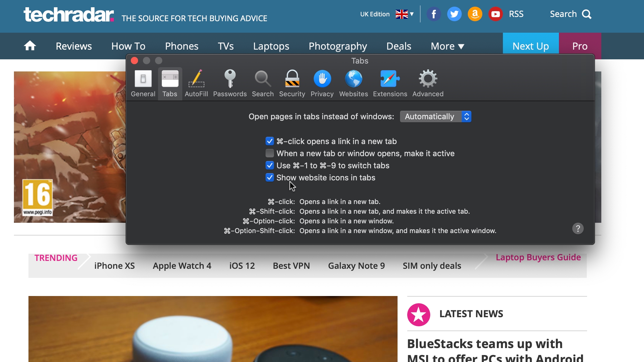Open the iPhone XS trending link
Screen dimensions: 644x362
coord(114,265)
